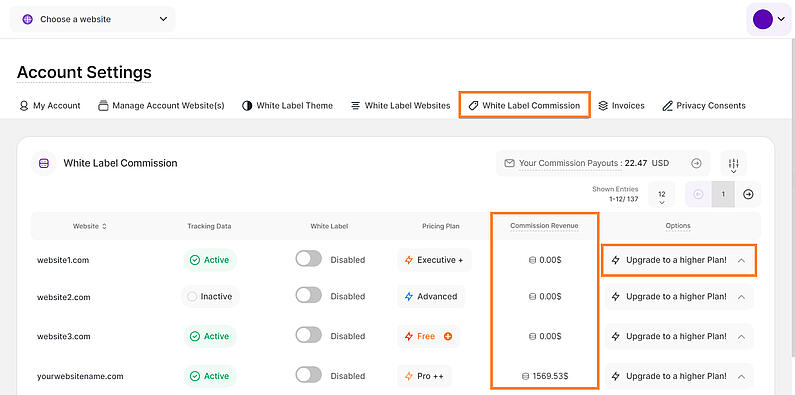Expand Upgrade to a higher Plan for yourwebsitename.com
795x395 pixels.
[x=679, y=376]
